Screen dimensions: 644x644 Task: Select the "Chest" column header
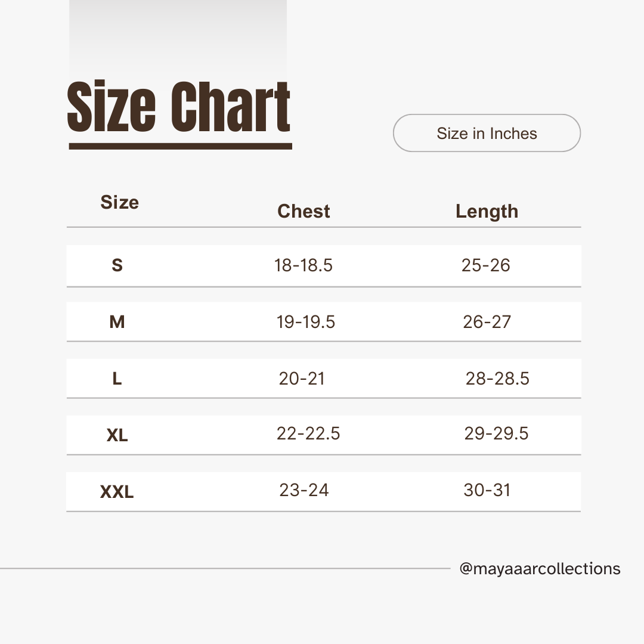tap(304, 212)
